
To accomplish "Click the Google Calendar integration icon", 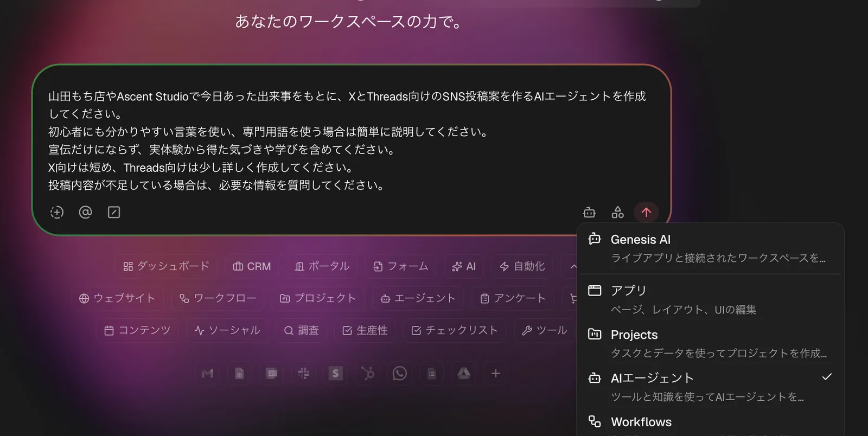I will [272, 373].
